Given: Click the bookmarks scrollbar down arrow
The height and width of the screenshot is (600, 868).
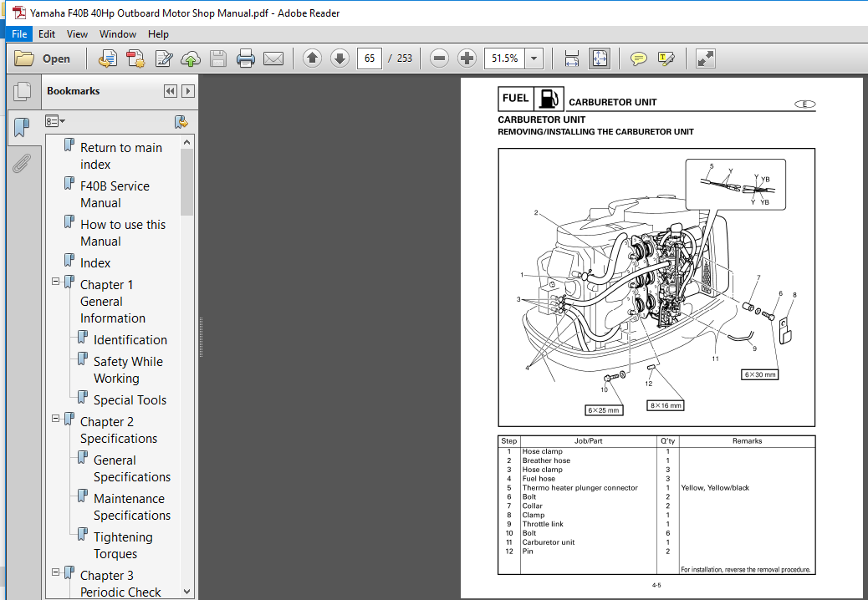Looking at the screenshot, I should (186, 591).
